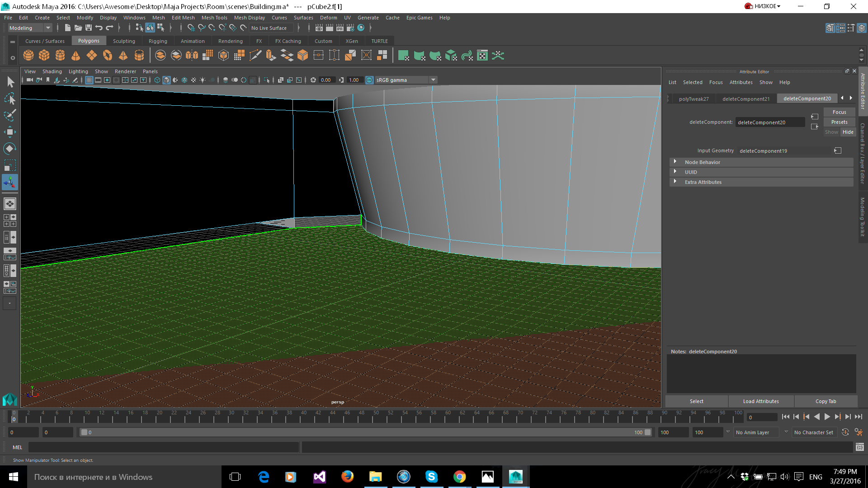The image size is (868, 488).
Task: Click the Load Attributes button
Action: coord(761,401)
